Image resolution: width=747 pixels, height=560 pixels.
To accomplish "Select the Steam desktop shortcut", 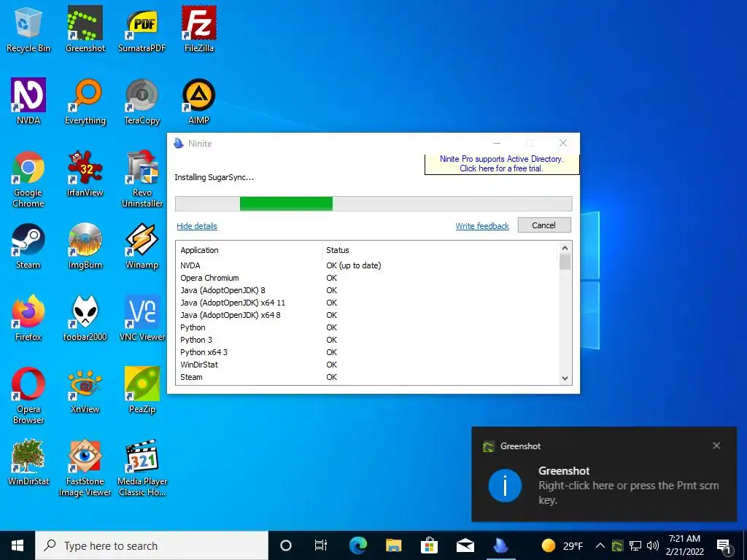I will 28,246.
